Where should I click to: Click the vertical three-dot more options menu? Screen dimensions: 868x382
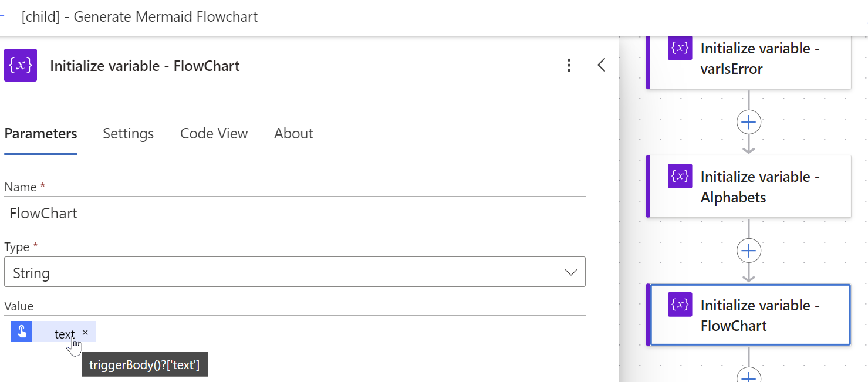click(x=569, y=65)
